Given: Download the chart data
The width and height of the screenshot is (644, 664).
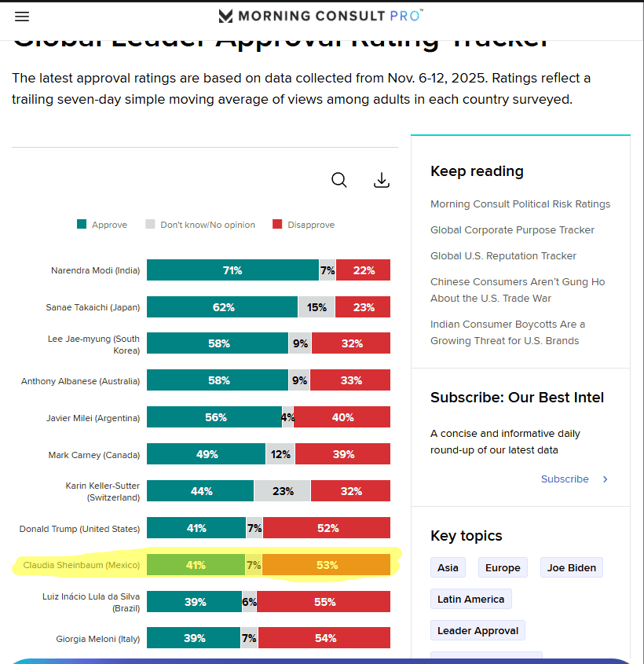Looking at the screenshot, I should pyautogui.click(x=382, y=180).
